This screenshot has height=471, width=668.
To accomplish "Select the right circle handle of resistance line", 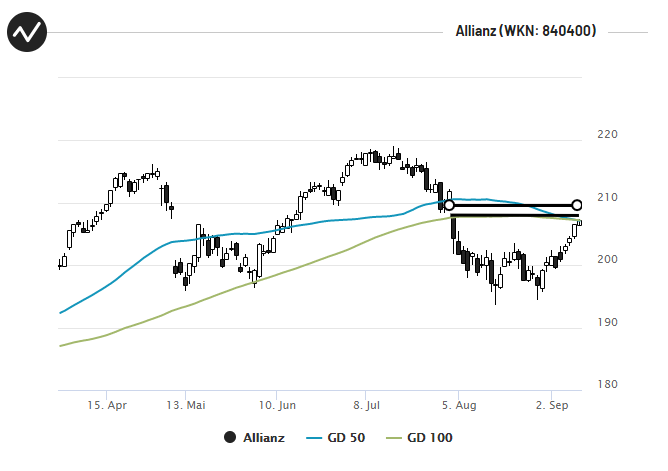I will [x=577, y=205].
